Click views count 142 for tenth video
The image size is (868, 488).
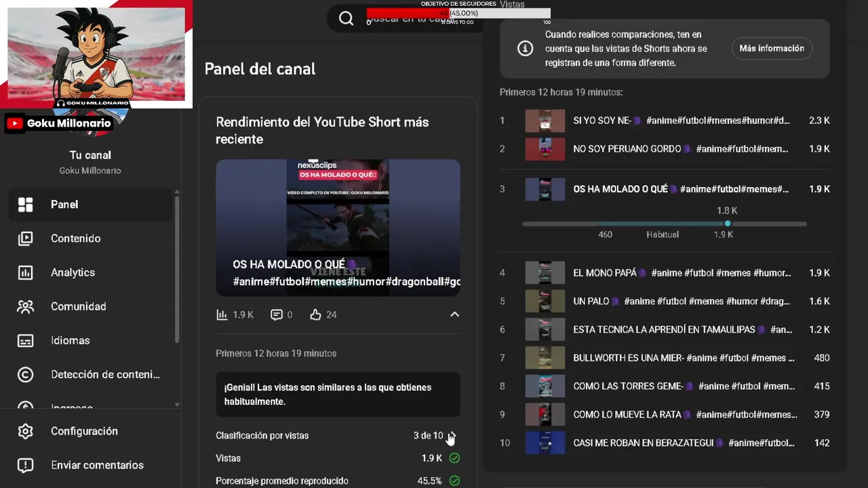tap(822, 443)
